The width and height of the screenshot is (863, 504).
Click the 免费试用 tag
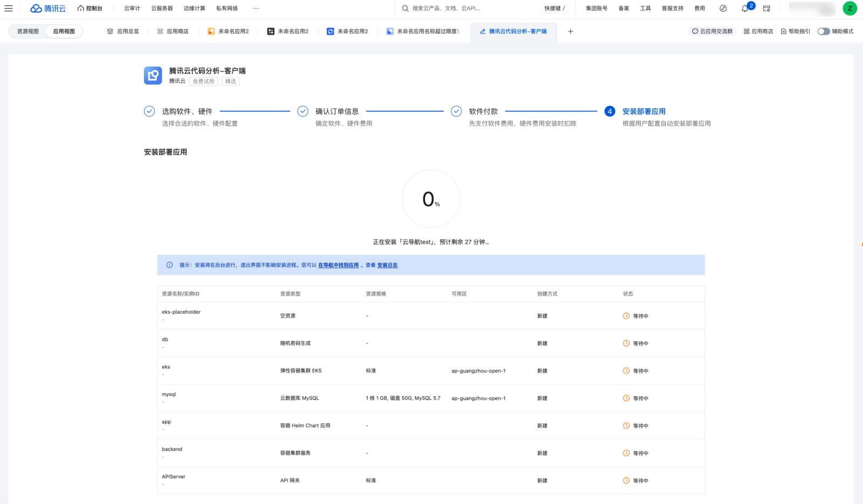pos(203,81)
